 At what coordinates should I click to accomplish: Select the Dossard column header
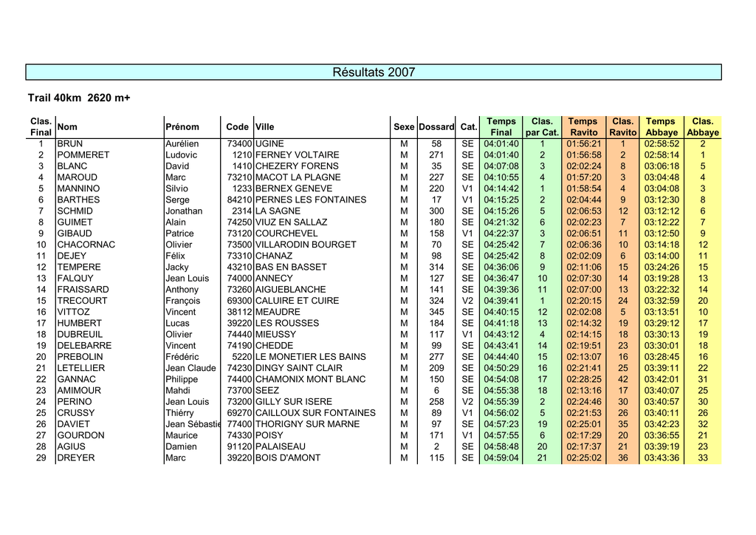point(436,127)
